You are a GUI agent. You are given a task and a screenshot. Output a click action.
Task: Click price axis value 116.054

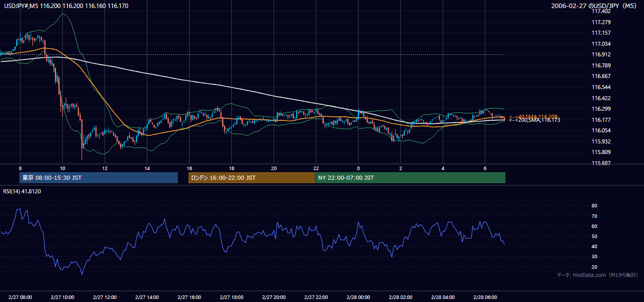601,130
